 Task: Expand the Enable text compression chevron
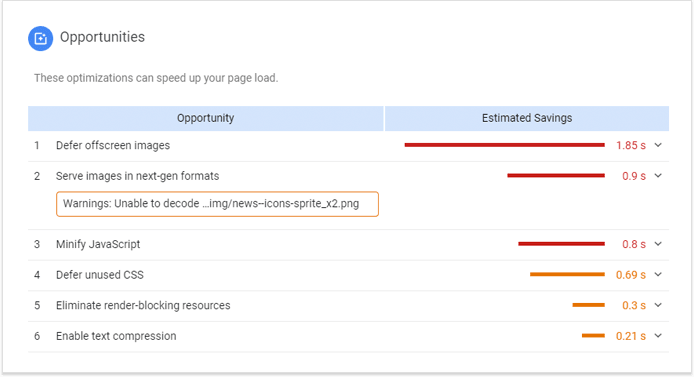click(x=658, y=335)
